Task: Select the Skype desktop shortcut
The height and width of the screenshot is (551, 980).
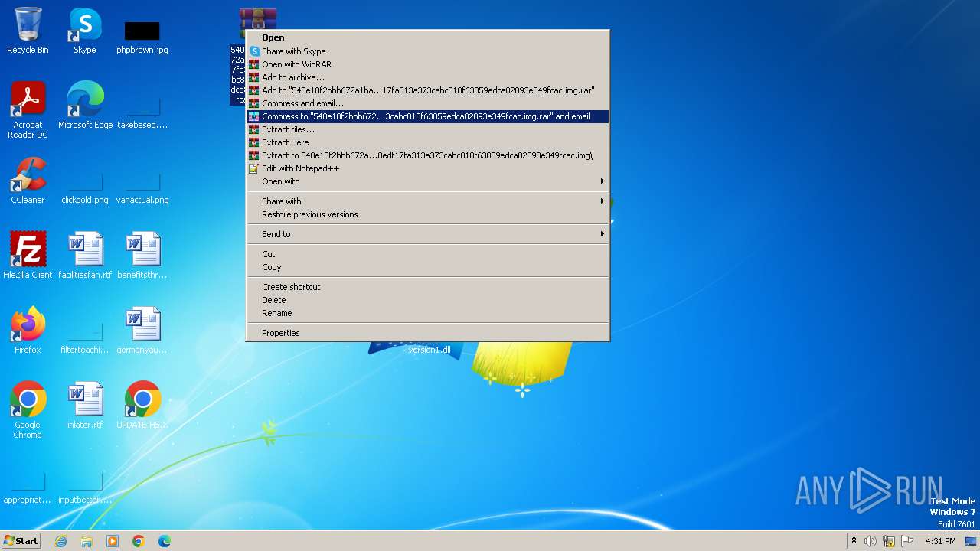Action: (x=85, y=31)
